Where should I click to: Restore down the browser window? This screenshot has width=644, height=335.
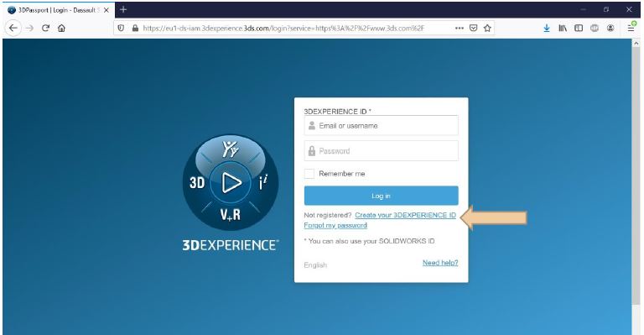[x=606, y=9]
